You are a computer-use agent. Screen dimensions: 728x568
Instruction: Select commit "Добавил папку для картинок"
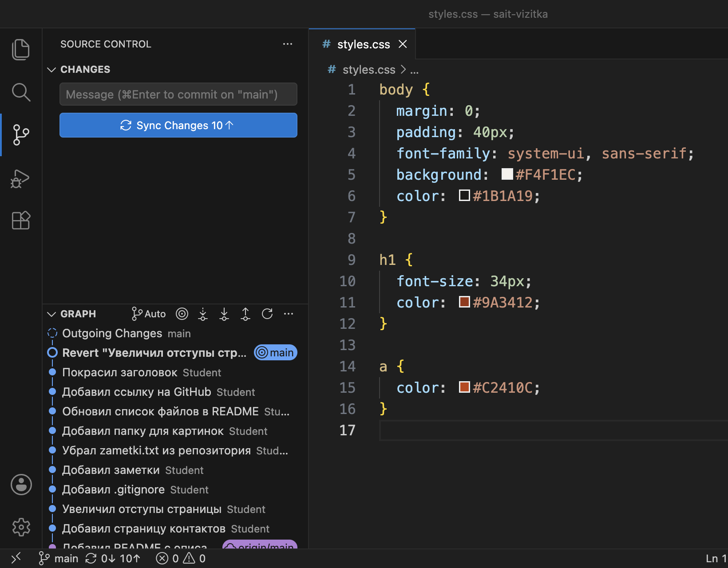[175, 431]
